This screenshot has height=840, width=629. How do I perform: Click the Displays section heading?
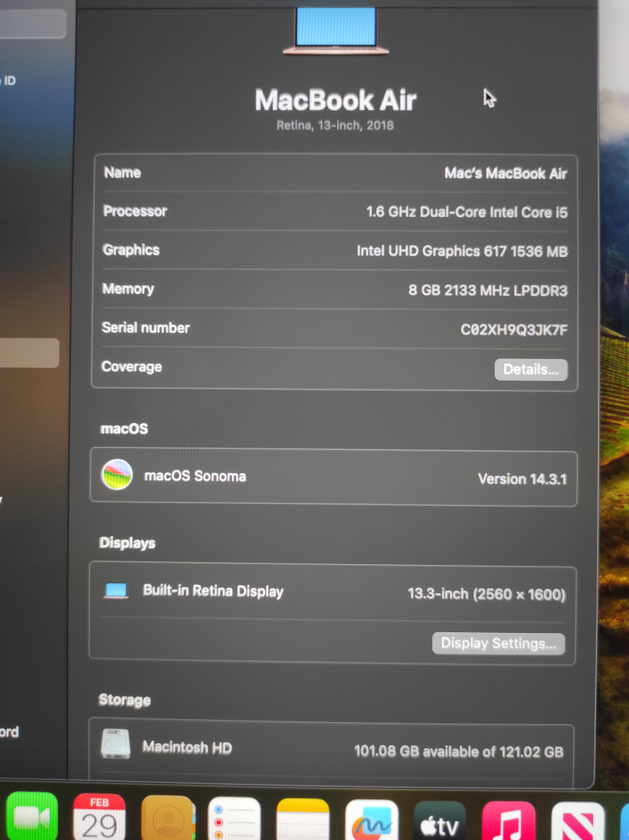[x=127, y=543]
